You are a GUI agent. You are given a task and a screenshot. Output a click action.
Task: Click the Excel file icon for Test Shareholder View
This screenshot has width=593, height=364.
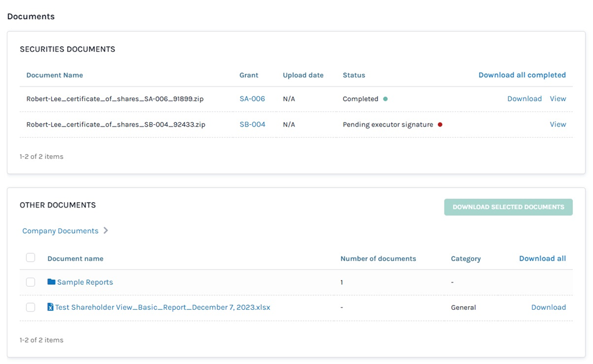tap(51, 307)
